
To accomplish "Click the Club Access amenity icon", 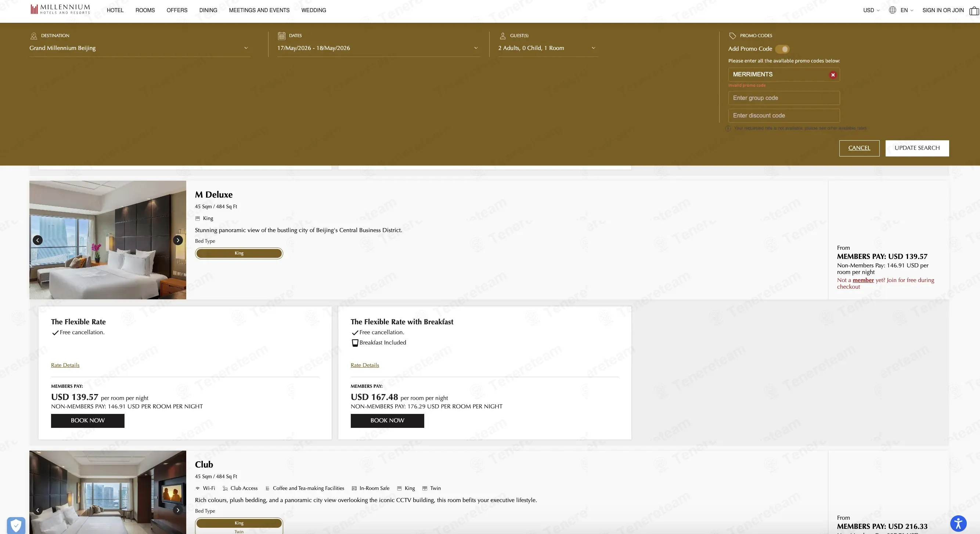I will pos(225,488).
